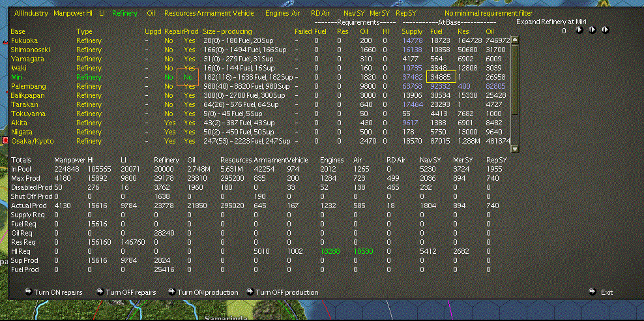
Task: Change the No minimal requirement filter
Action: 488,12
